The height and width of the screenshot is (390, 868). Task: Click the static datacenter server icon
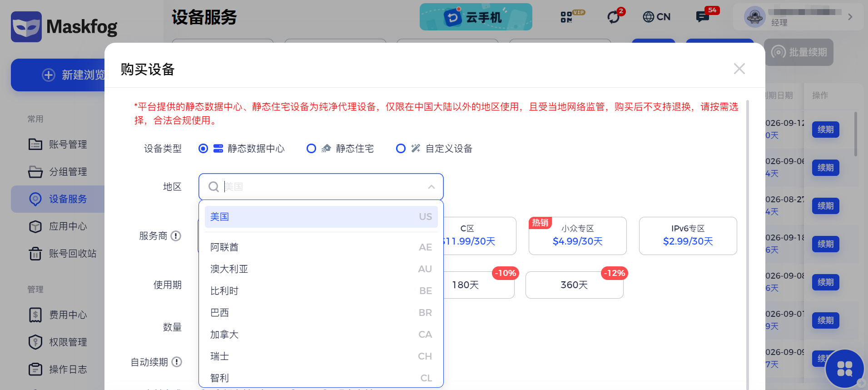click(218, 149)
